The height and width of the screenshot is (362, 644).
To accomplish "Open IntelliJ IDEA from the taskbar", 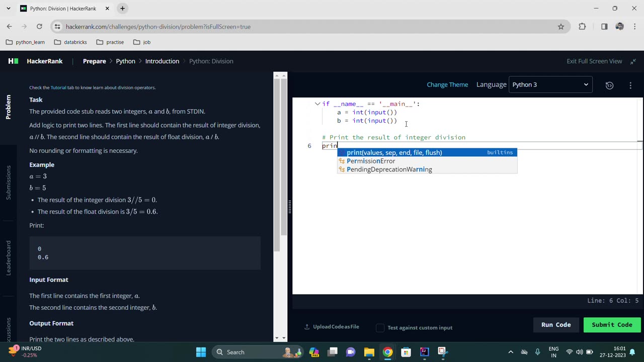I will pos(424,352).
